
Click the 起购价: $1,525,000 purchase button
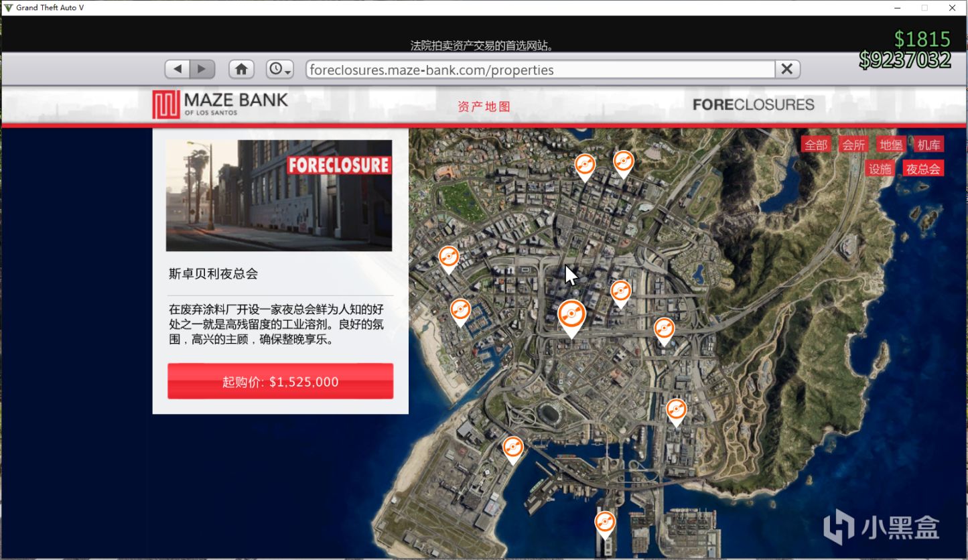click(280, 382)
